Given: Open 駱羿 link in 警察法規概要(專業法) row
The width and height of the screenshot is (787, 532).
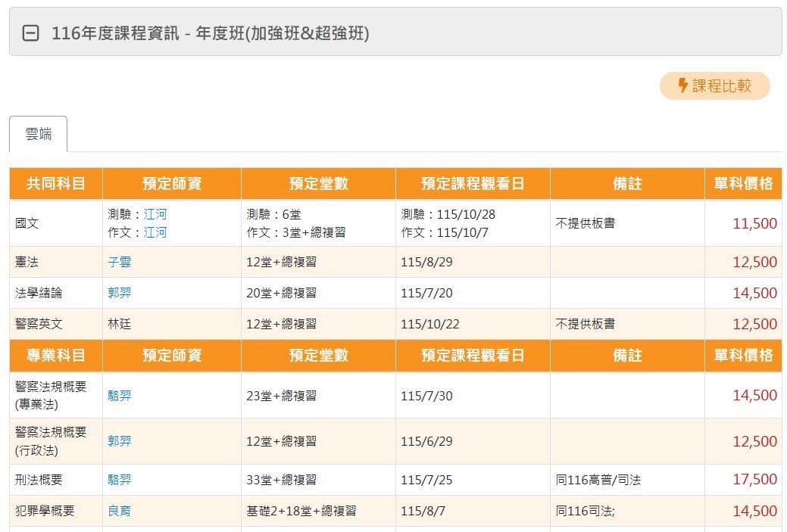Looking at the screenshot, I should 120,396.
